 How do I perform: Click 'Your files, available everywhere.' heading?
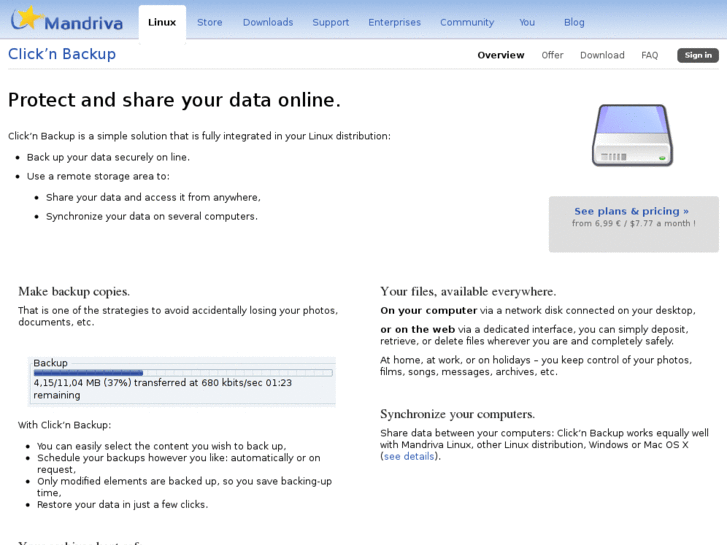pos(468,291)
